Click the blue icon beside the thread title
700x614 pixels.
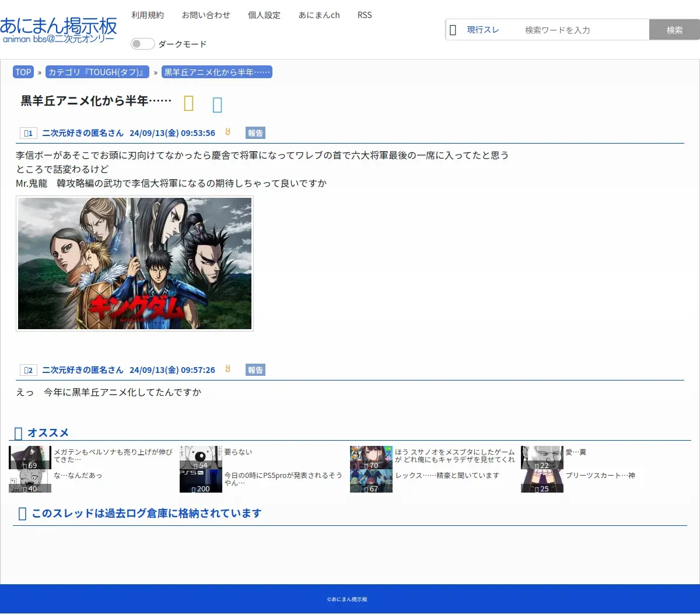tap(217, 104)
